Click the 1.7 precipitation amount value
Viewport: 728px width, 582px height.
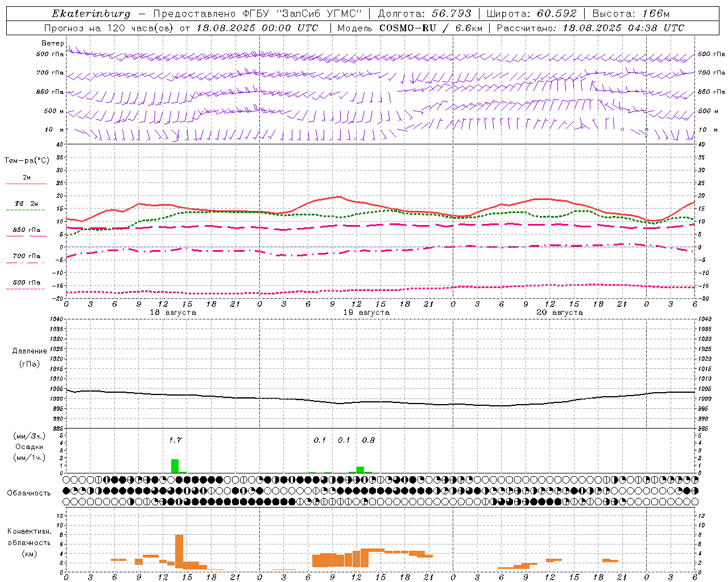(x=175, y=440)
